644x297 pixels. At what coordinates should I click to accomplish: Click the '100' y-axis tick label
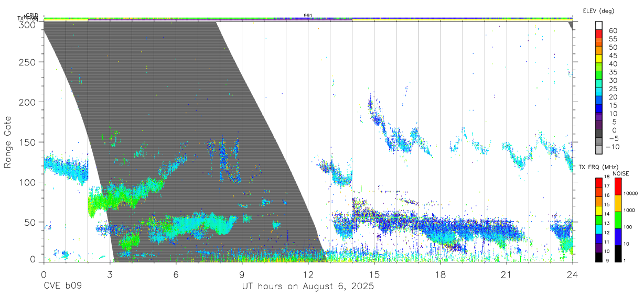tap(28, 182)
